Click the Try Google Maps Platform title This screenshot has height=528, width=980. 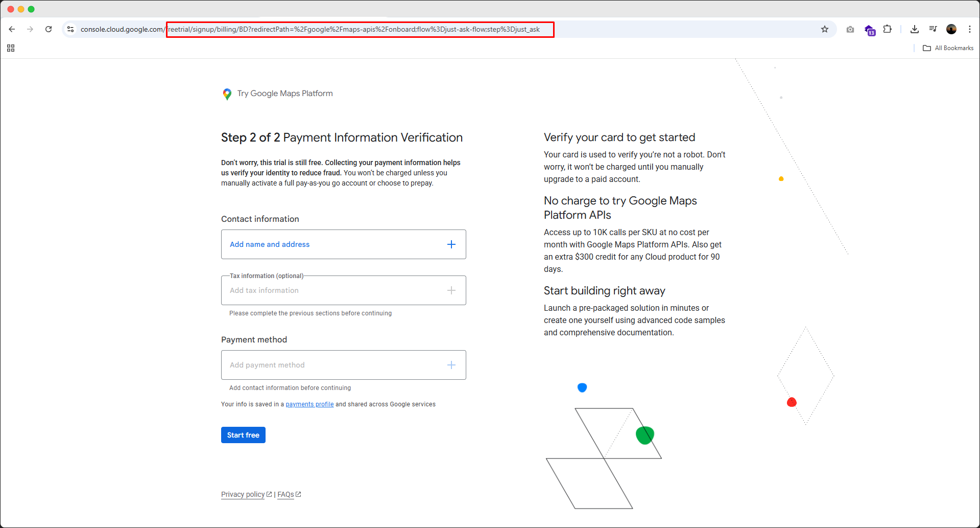pos(285,94)
